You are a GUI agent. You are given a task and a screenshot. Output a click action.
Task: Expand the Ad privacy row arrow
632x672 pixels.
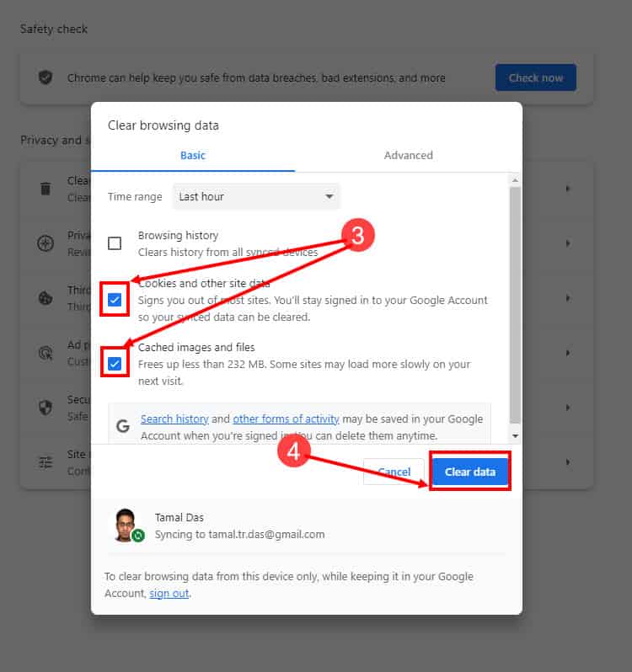[x=568, y=353]
